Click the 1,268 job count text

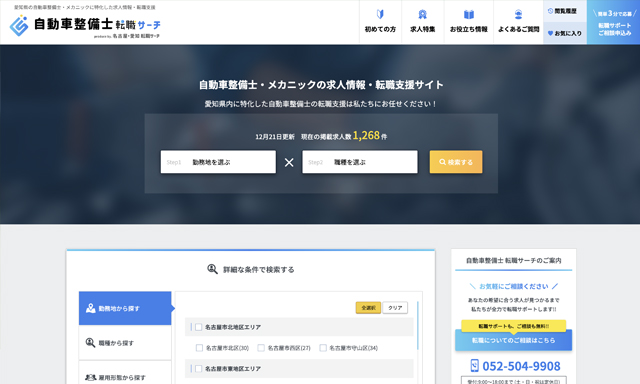[366, 135]
